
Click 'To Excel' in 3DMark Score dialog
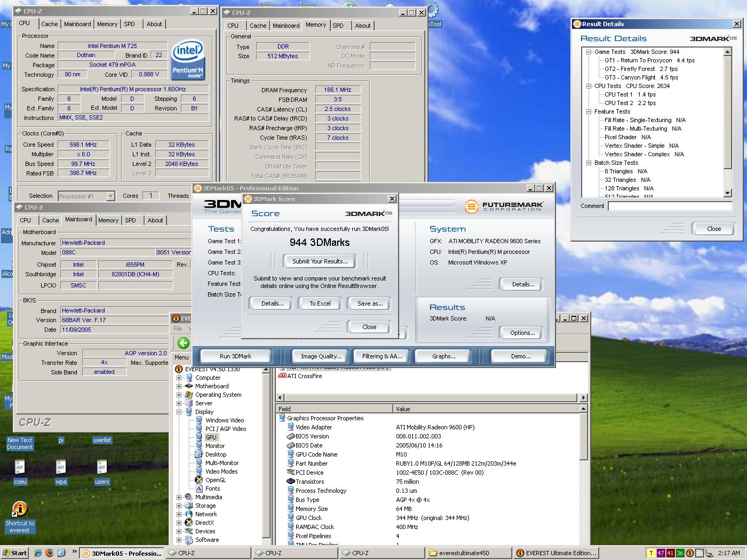point(320,303)
